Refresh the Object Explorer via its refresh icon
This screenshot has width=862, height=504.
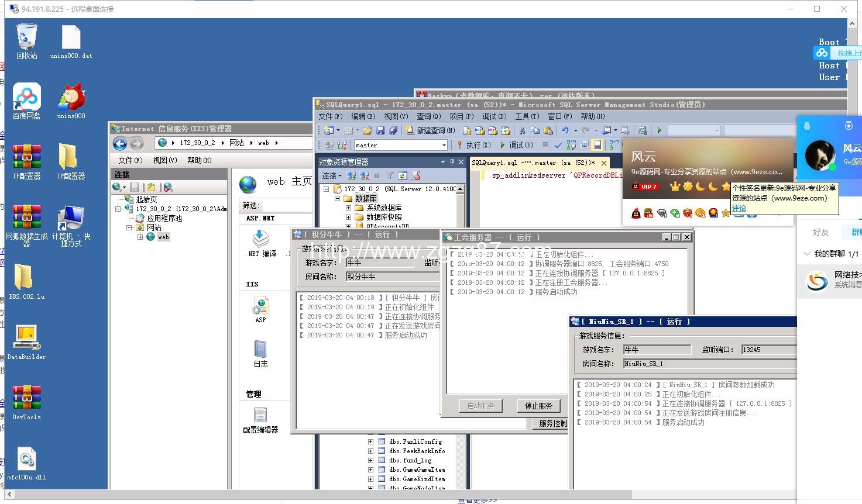click(x=403, y=175)
